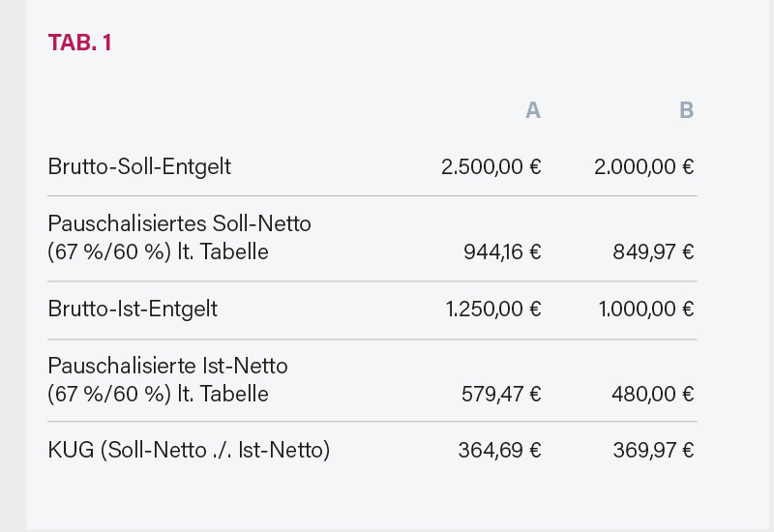Select the 369,97 € KUG value
774x532 pixels.
coord(653,450)
